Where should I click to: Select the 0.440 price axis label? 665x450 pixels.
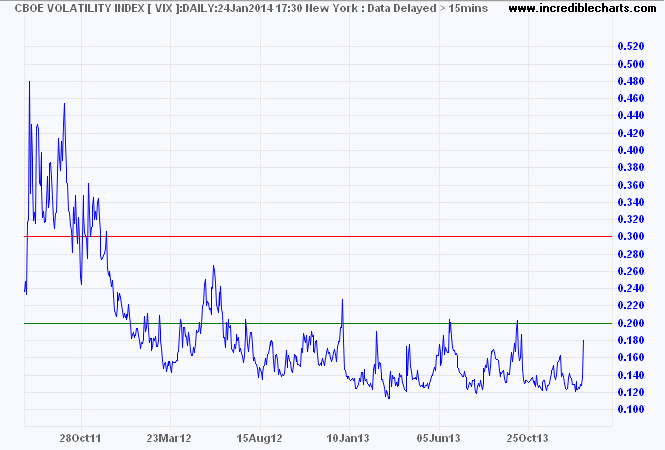pyautogui.click(x=631, y=115)
